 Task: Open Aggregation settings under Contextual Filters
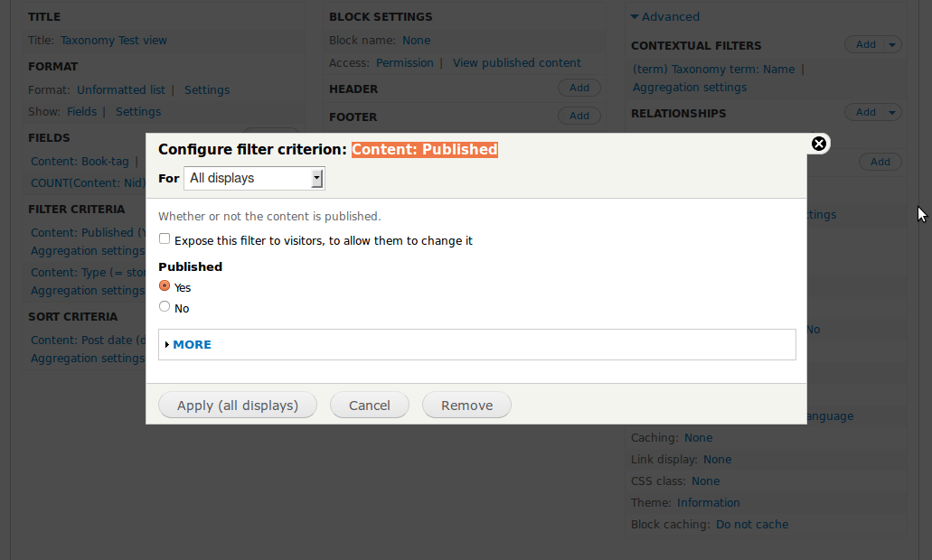pyautogui.click(x=690, y=88)
